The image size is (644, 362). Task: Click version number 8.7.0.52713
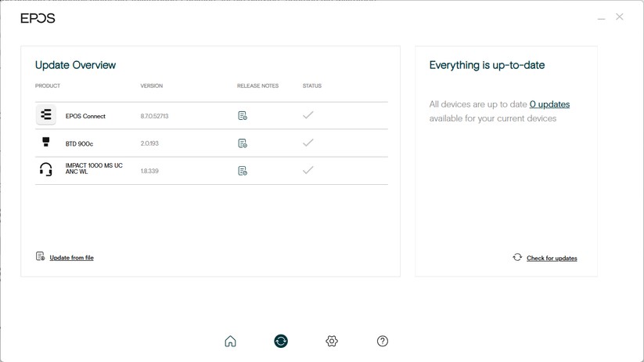coord(154,116)
